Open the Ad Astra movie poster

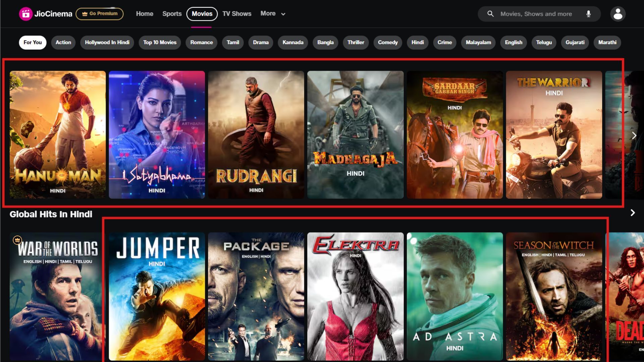coord(454,297)
